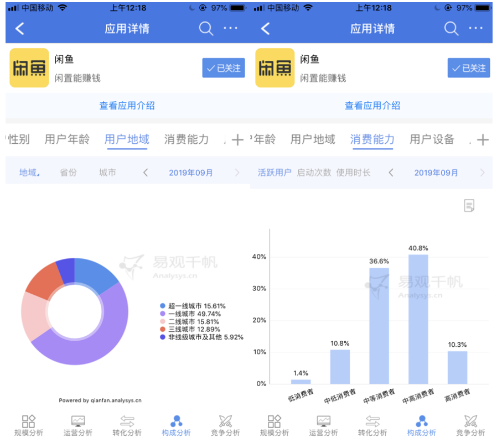Screen dimensions: 497x448
Task: Switch to 消费能力 tab in right screen
Action: click(372, 139)
